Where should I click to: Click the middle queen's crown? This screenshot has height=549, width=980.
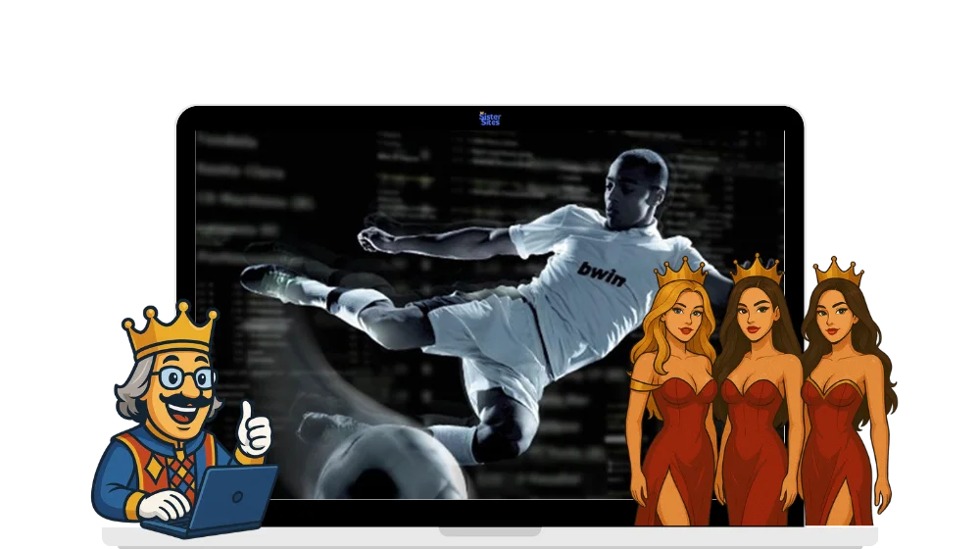coord(757,269)
